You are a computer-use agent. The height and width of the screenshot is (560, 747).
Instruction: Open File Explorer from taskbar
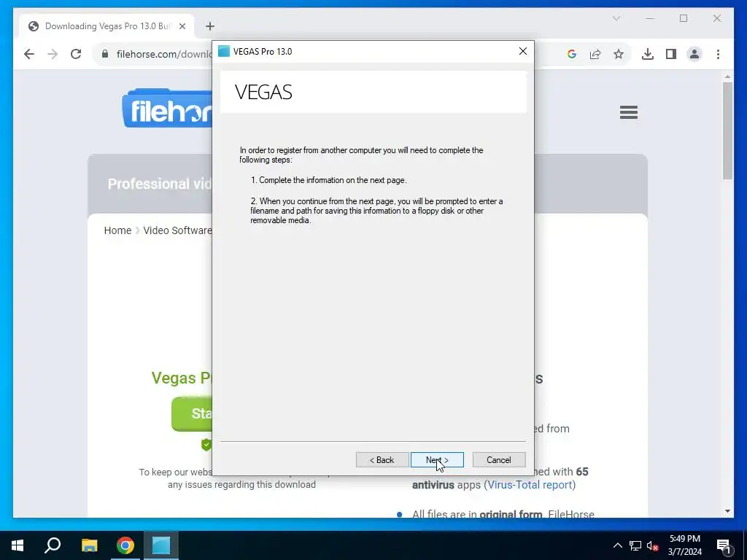(89, 545)
